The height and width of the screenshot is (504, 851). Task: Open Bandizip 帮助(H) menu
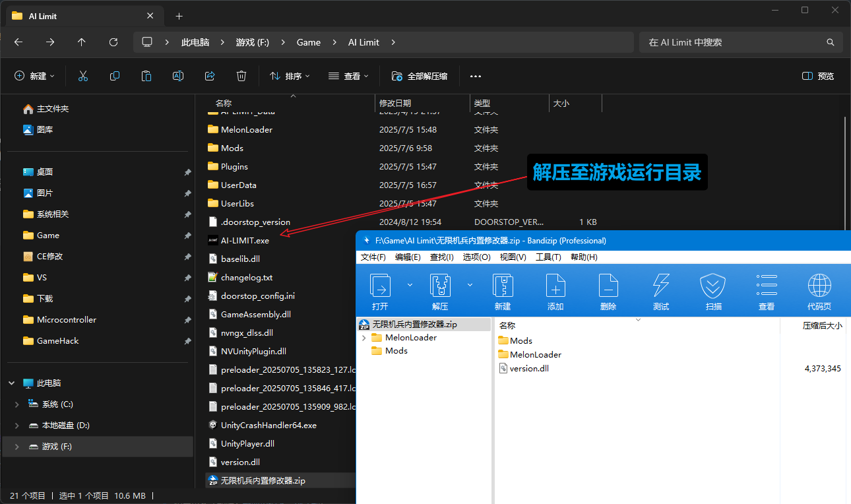coord(584,257)
